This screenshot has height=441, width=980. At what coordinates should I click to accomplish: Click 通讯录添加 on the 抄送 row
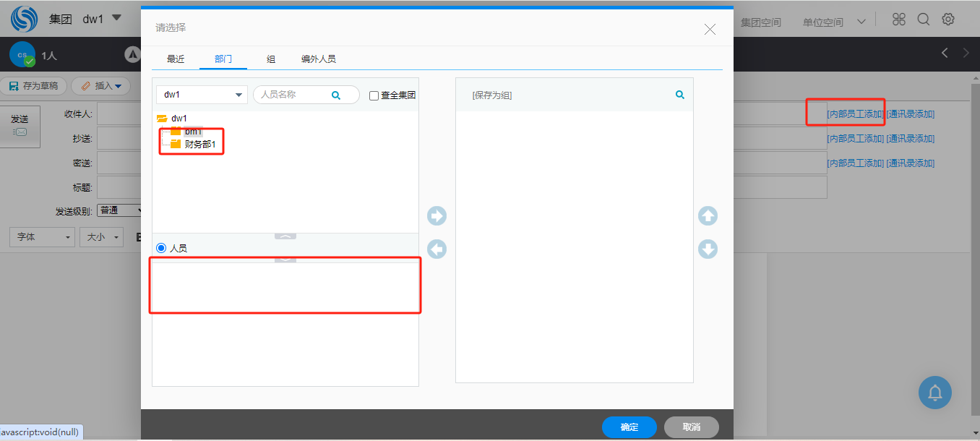911,139
